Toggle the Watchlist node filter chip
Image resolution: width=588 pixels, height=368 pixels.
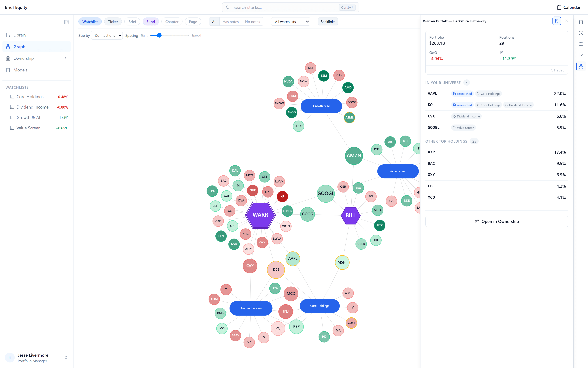[x=90, y=22]
